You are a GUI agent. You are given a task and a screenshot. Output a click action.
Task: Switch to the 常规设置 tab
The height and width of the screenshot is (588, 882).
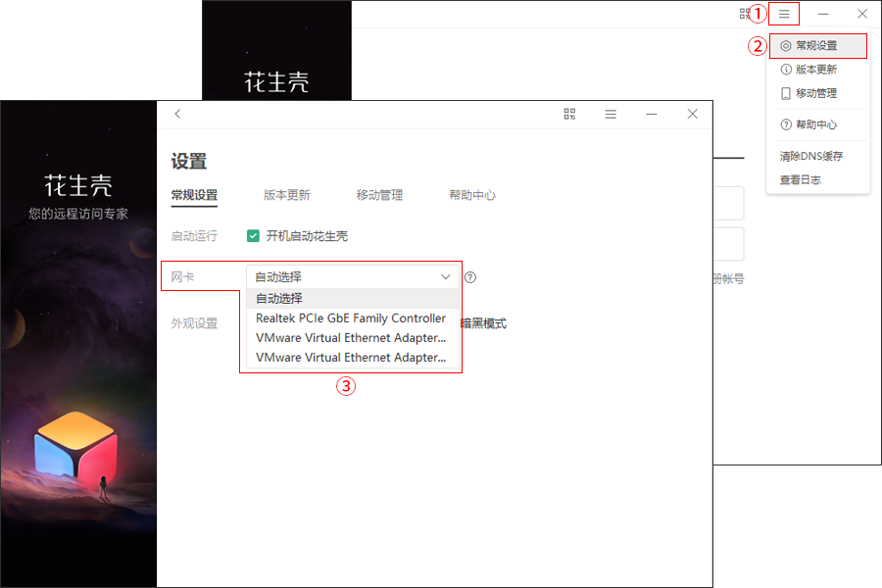(x=194, y=195)
